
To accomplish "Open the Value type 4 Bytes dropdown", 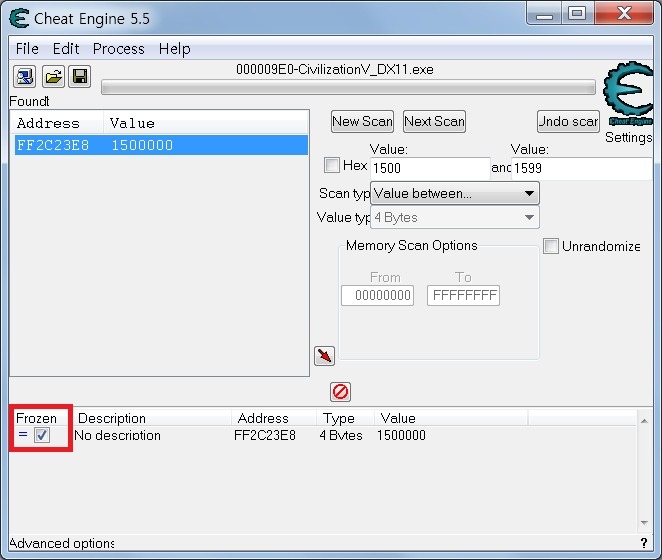I will [x=455, y=217].
